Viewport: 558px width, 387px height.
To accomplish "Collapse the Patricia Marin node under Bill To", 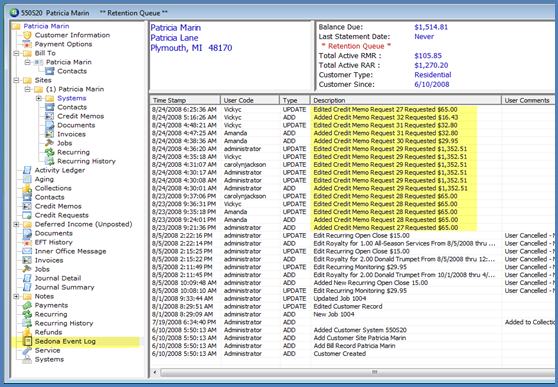I will coord(28,62).
